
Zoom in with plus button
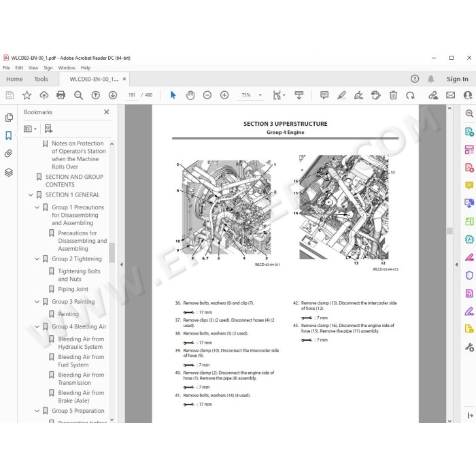tap(224, 95)
